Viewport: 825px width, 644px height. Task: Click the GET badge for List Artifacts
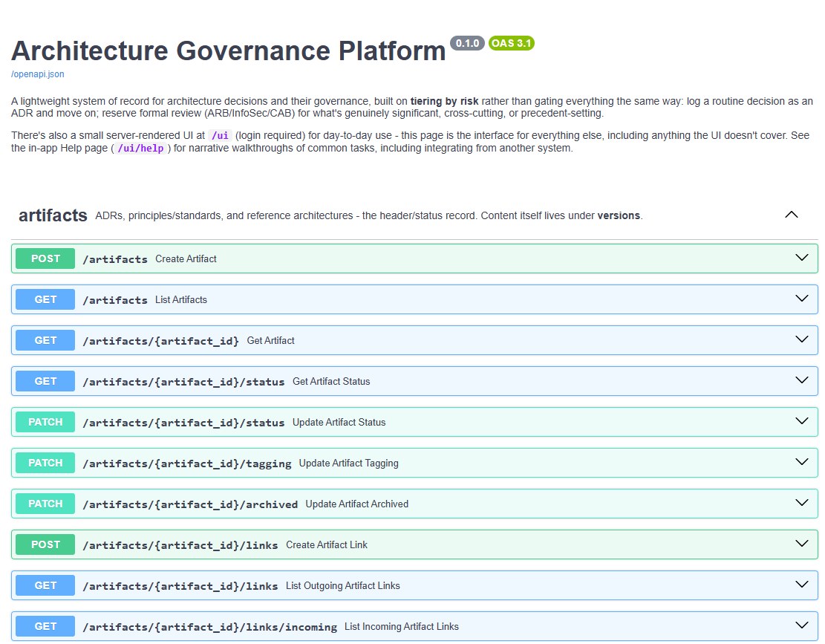click(x=45, y=299)
